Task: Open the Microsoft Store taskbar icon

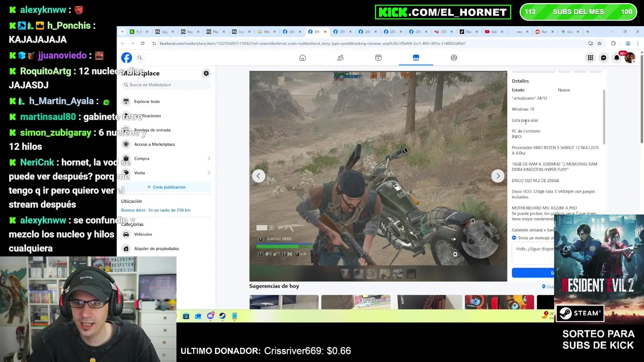Action: (186, 316)
